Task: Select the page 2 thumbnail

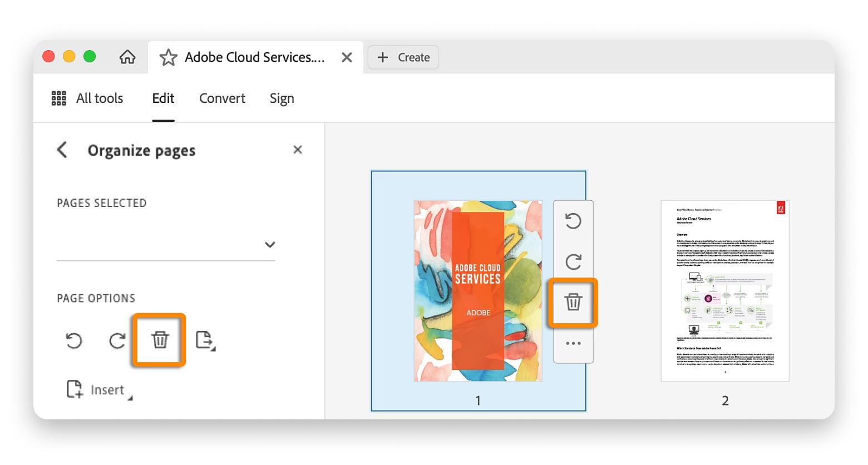Action: click(724, 291)
